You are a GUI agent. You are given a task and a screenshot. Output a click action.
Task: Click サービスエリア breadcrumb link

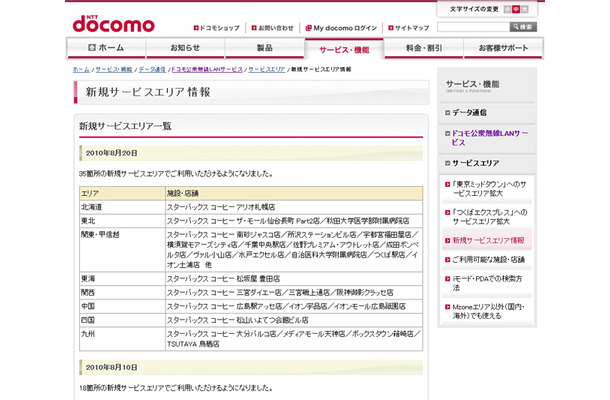click(x=267, y=70)
